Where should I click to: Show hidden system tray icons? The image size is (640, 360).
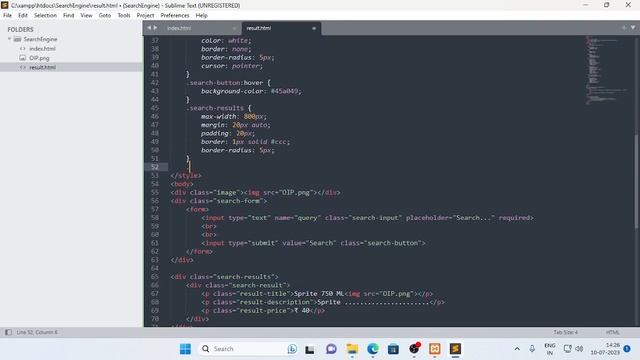coord(517,349)
